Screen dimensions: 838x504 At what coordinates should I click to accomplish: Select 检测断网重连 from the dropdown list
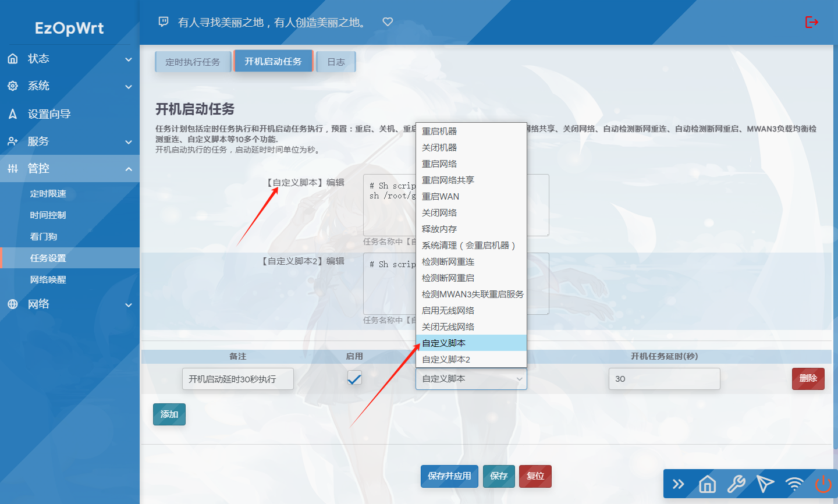pyautogui.click(x=471, y=262)
